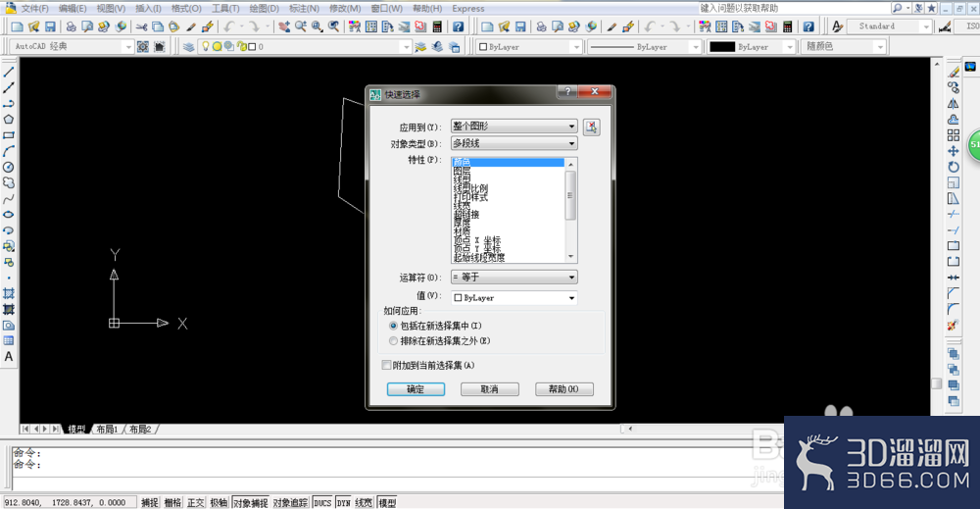The height and width of the screenshot is (509, 980).
Task: Select 打印样式 in the 特性 list
Action: [x=470, y=197]
